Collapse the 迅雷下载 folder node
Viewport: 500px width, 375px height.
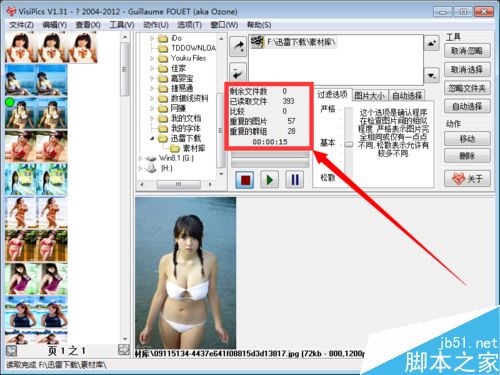152,138
